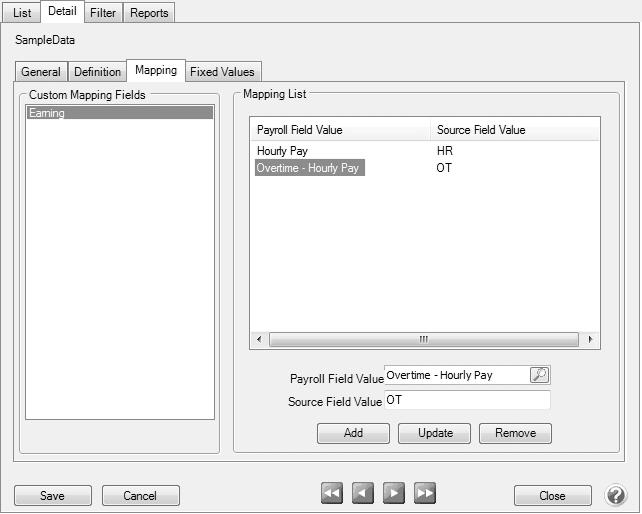Switch to the List tab

point(22,13)
